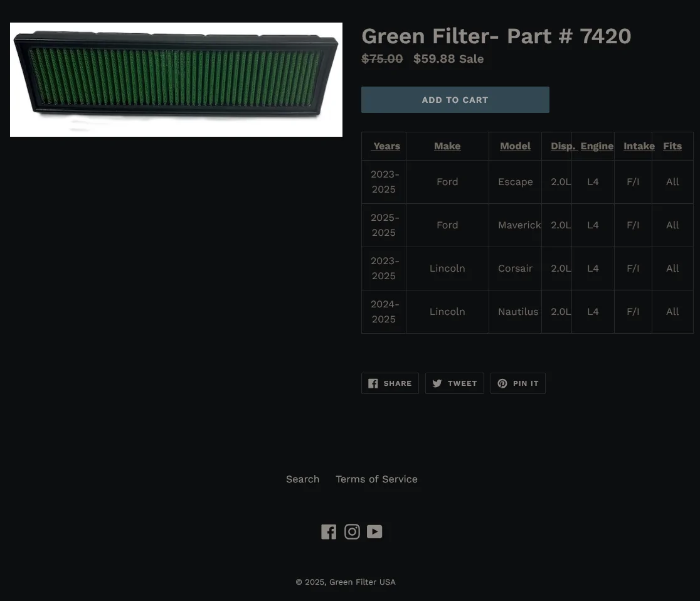Click the Green Filter USA copyright link
This screenshot has width=700, height=601.
coord(362,582)
